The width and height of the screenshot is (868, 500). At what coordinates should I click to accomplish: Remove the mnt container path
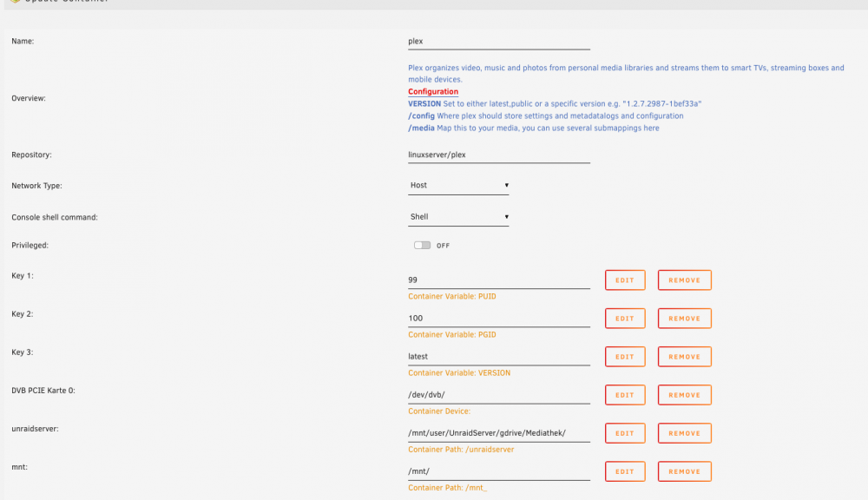pyautogui.click(x=684, y=471)
